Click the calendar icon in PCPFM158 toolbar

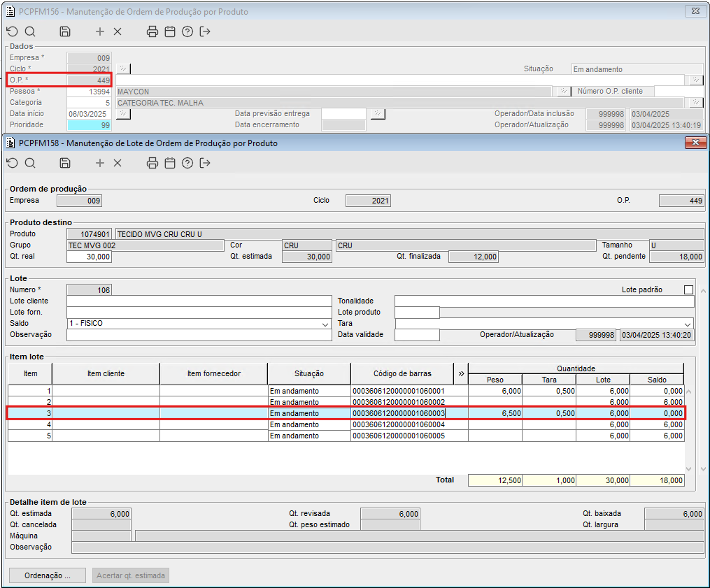click(x=170, y=163)
